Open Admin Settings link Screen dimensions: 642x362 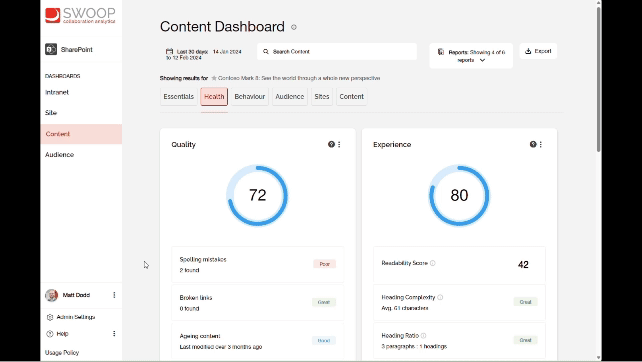point(76,317)
